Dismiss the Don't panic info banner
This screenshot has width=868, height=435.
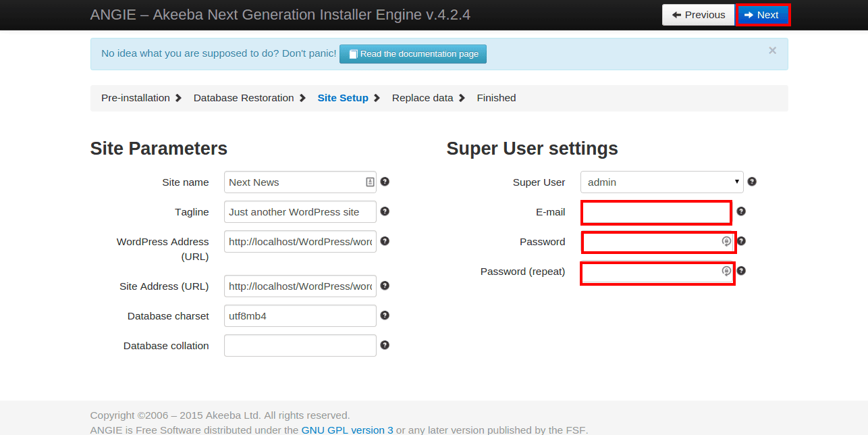[772, 51]
